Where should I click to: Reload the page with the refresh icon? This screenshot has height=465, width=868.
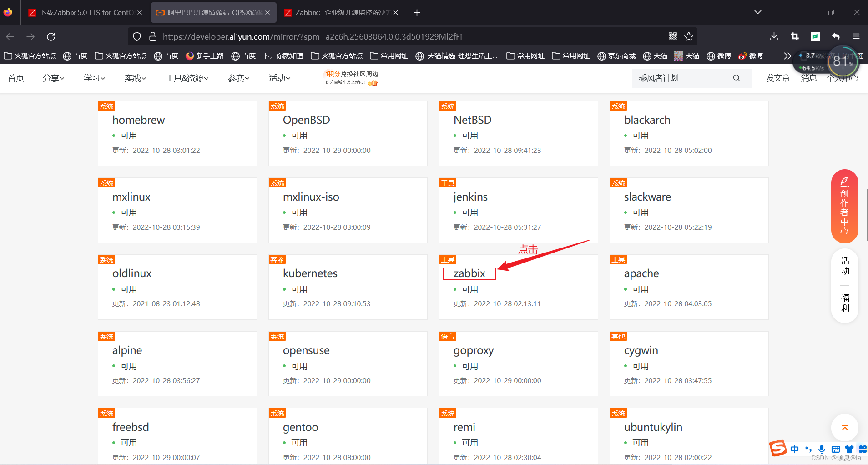pos(51,36)
